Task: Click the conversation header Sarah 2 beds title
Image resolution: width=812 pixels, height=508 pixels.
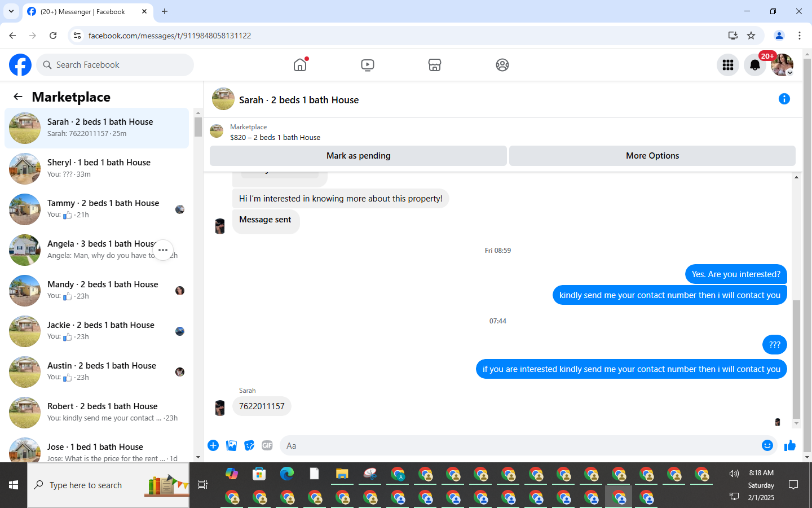Action: pyautogui.click(x=299, y=100)
